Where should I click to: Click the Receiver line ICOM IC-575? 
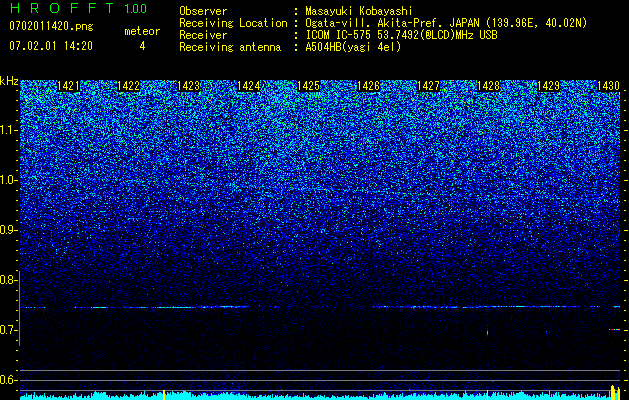point(401,35)
